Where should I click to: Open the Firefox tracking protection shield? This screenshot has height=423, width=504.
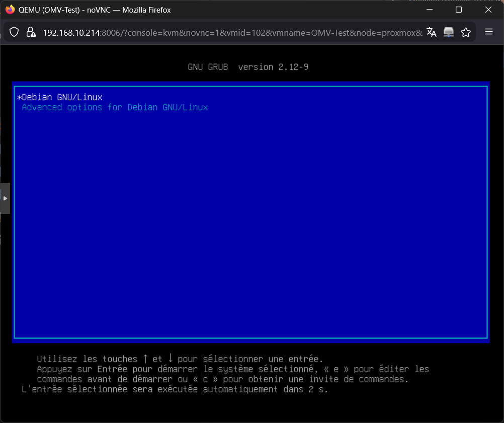tap(14, 32)
